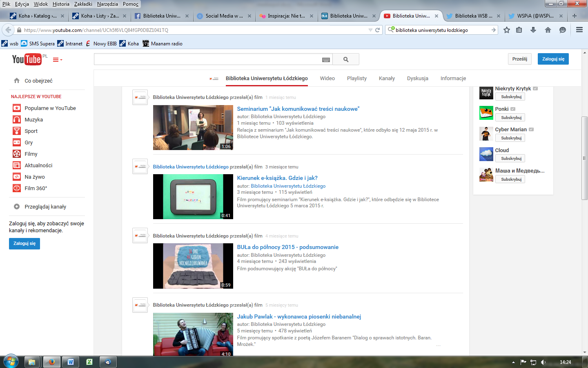Bookmark this page with the star icon
The image size is (588, 368).
point(507,30)
